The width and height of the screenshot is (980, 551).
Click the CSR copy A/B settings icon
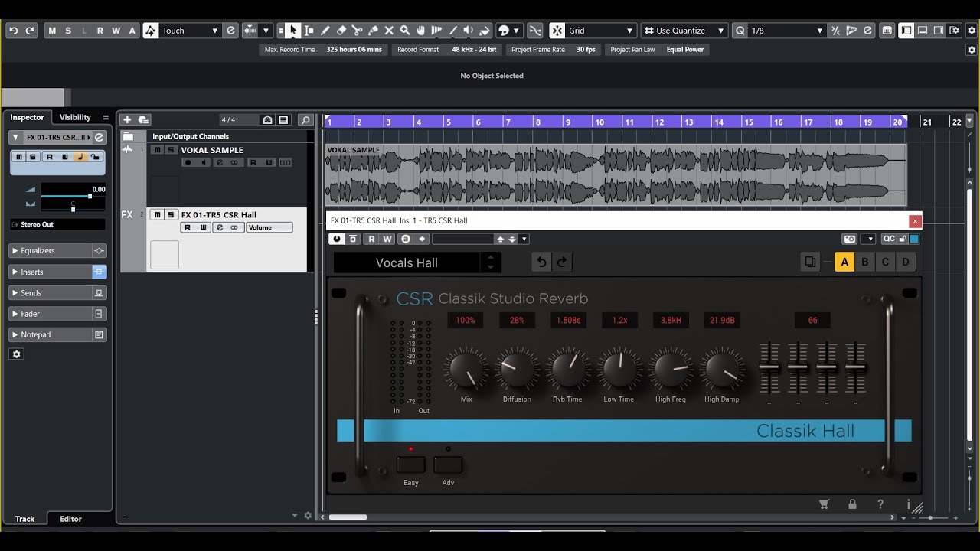click(x=810, y=262)
